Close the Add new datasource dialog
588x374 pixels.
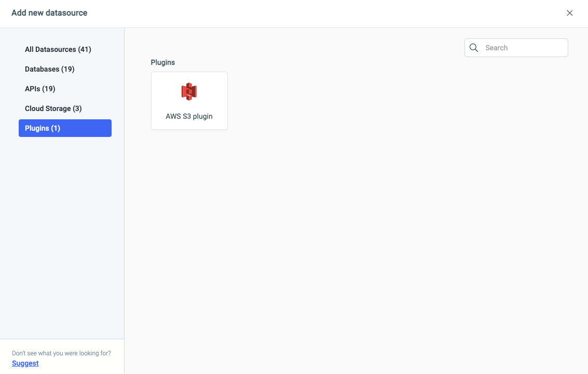[x=569, y=13]
